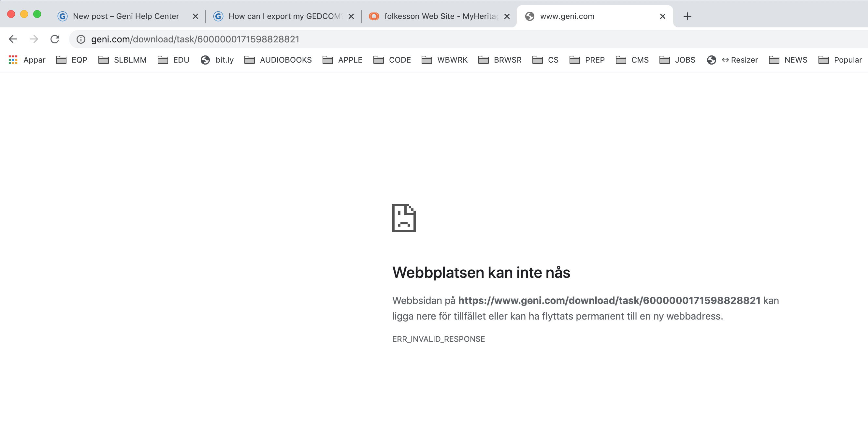Screen dimensions: 868x435
Task: Expand the AUDIOBOOKS bookmark folder
Action: click(x=278, y=60)
